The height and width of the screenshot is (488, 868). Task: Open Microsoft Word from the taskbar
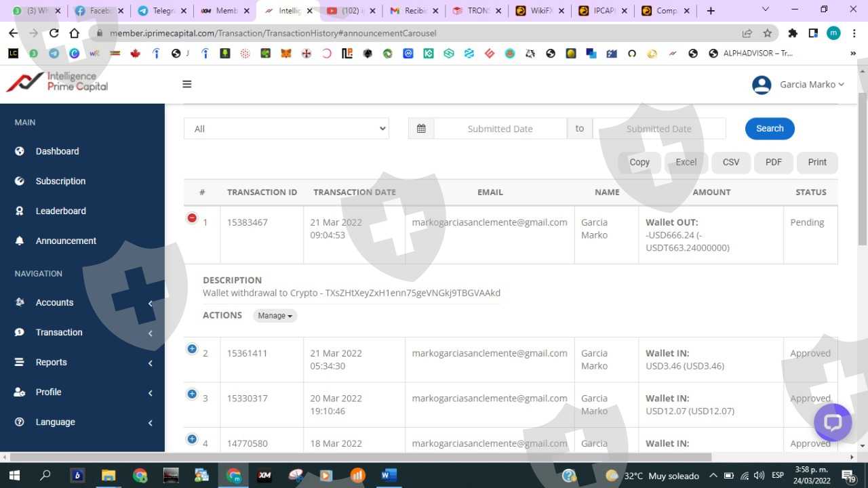coord(389,475)
